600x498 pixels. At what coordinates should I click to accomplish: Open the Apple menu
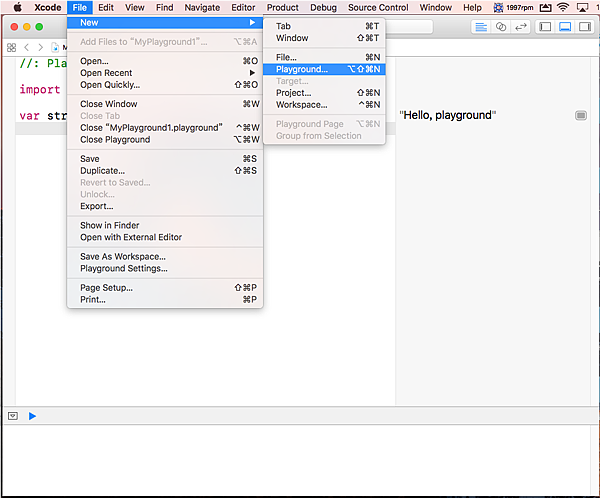tap(18, 7)
